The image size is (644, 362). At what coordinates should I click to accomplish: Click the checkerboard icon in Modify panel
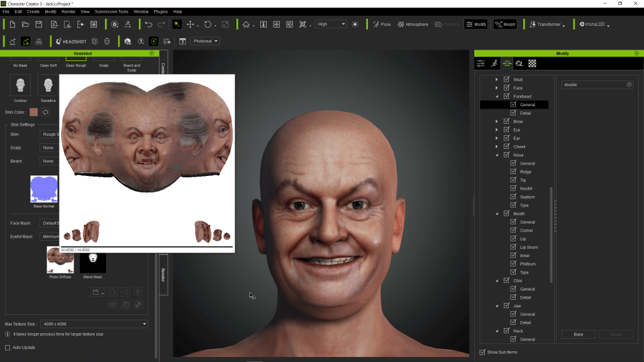[x=532, y=63]
